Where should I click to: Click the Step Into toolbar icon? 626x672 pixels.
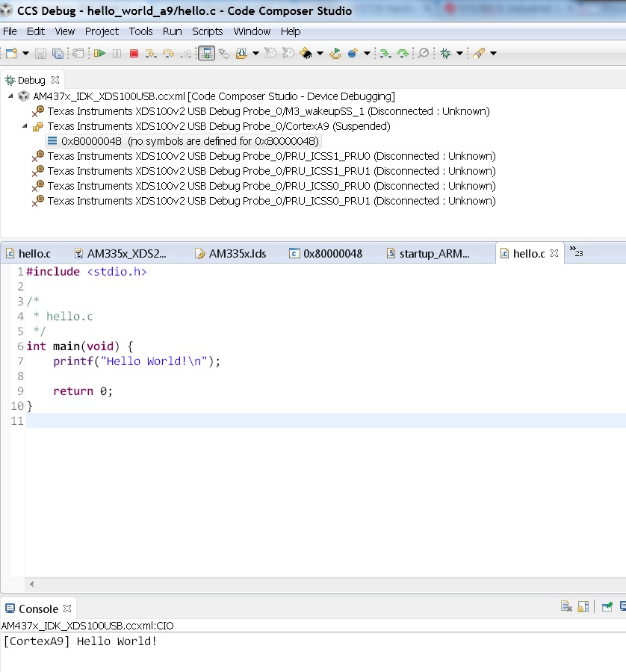click(151, 53)
